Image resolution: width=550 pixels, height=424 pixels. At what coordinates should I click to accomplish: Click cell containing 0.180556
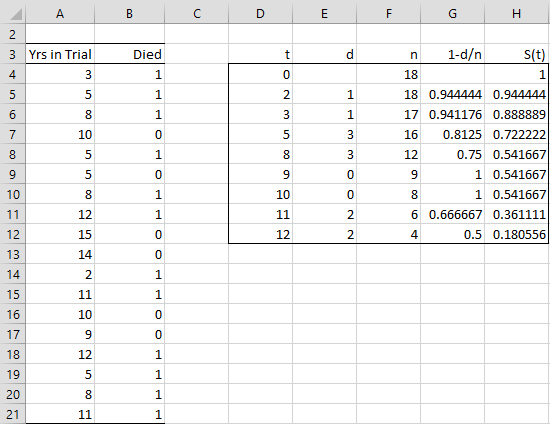(516, 234)
